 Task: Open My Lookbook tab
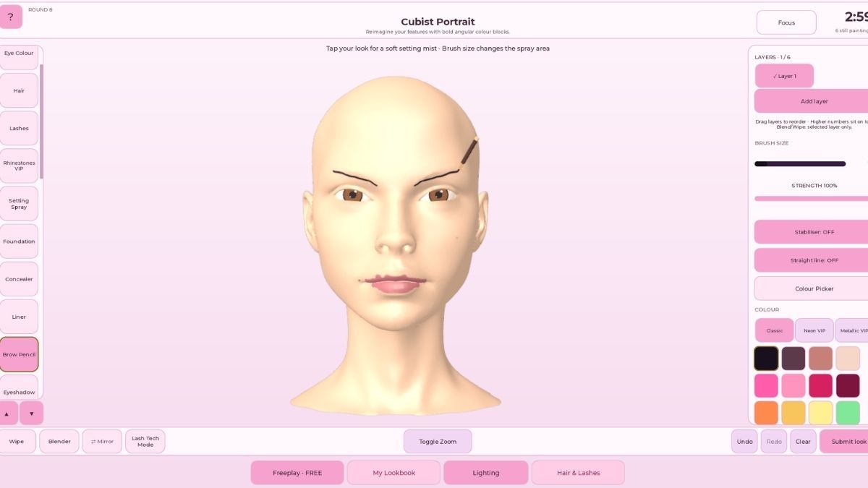tap(393, 473)
